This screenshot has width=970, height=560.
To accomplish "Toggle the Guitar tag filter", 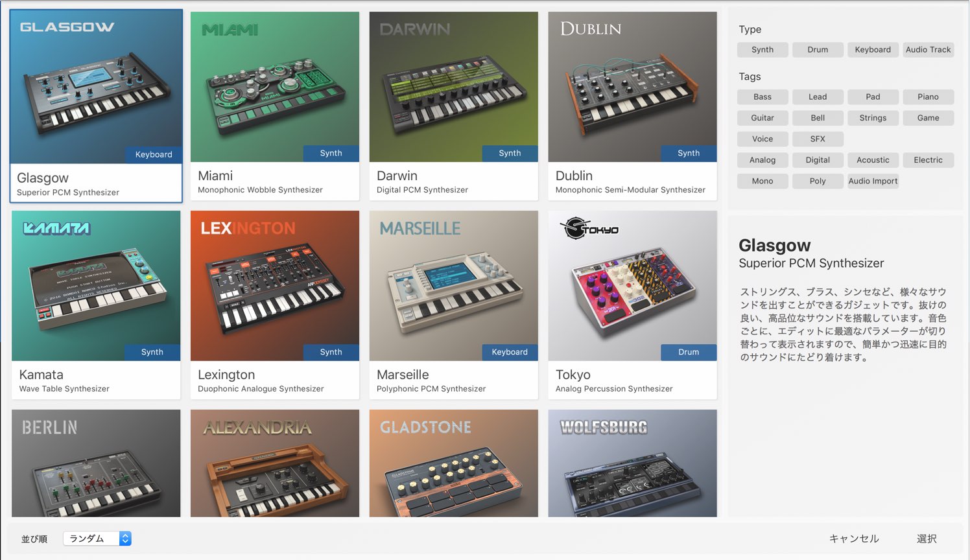I will point(763,118).
